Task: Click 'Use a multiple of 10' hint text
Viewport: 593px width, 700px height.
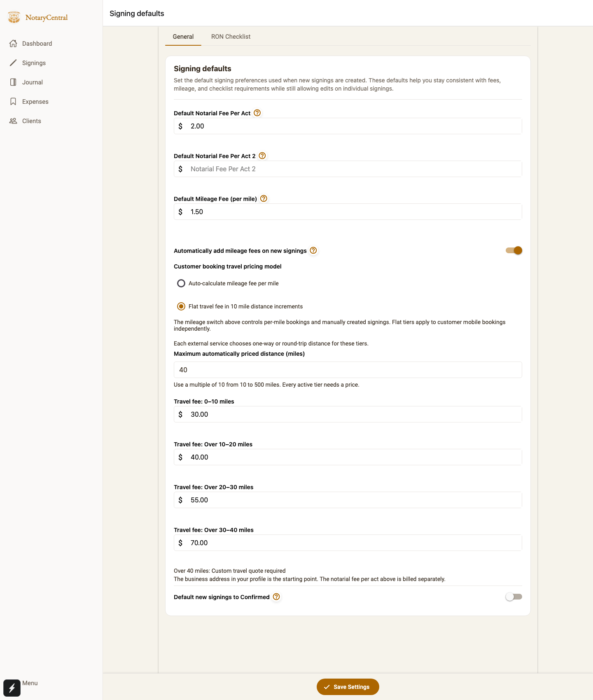Action: point(266,385)
